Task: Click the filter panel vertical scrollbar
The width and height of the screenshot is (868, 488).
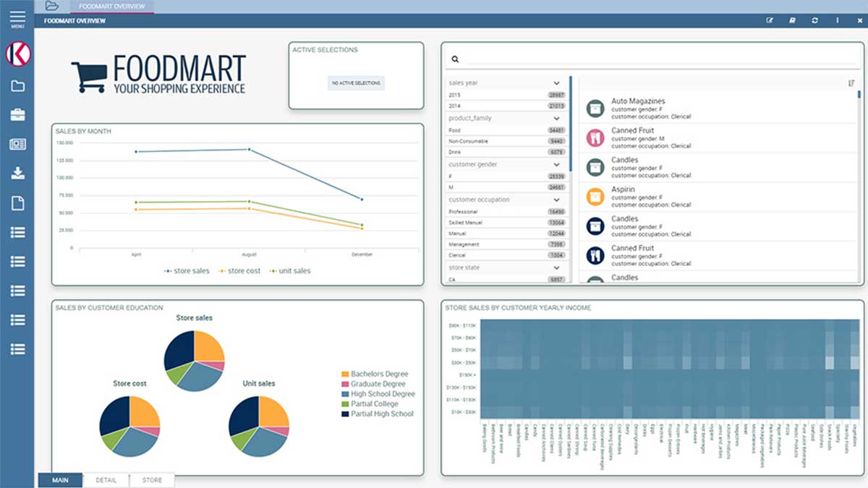Action: click(x=571, y=123)
